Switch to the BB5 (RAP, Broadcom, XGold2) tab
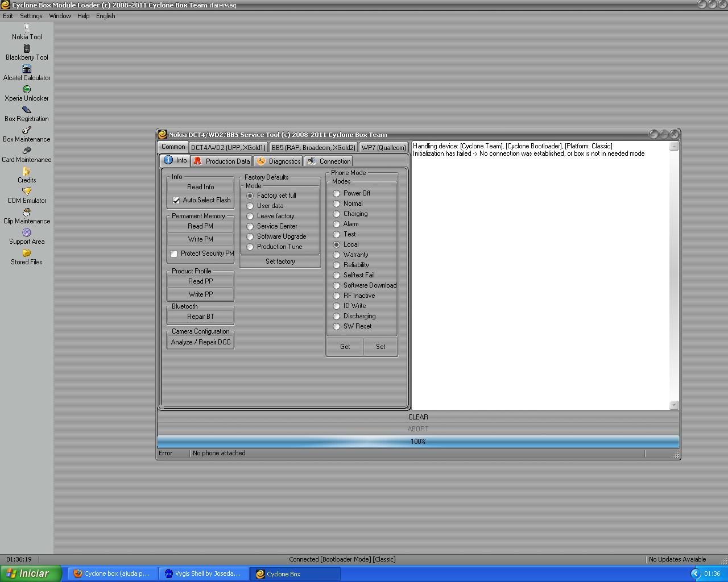Image resolution: width=728 pixels, height=582 pixels. [313, 147]
